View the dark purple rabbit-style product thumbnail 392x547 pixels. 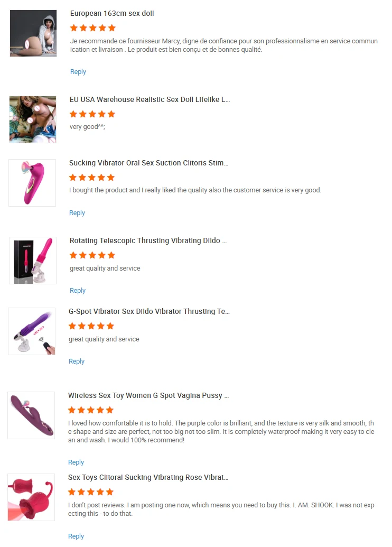click(31, 415)
